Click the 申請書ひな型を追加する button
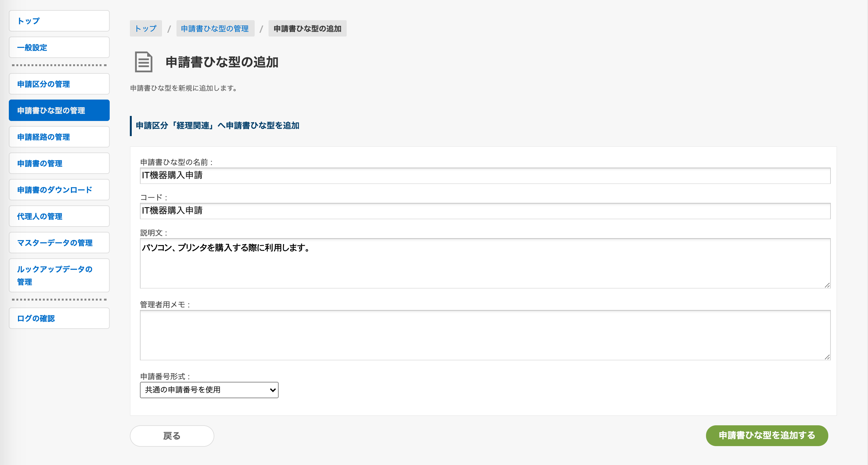The width and height of the screenshot is (868, 465). [x=767, y=436]
